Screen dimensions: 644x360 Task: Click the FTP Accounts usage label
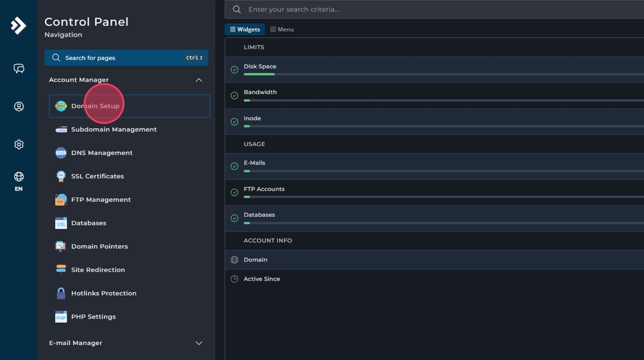pos(264,189)
